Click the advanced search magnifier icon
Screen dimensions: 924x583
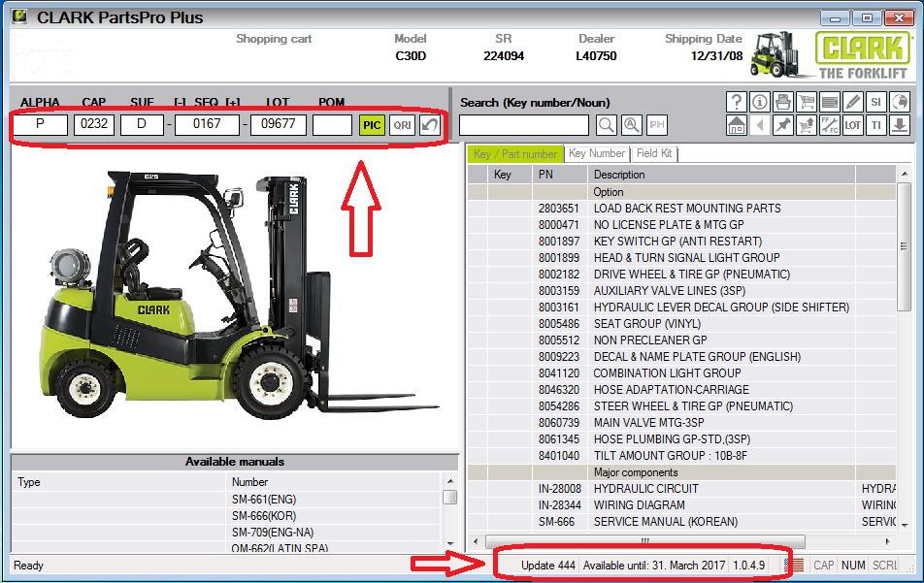[631, 125]
